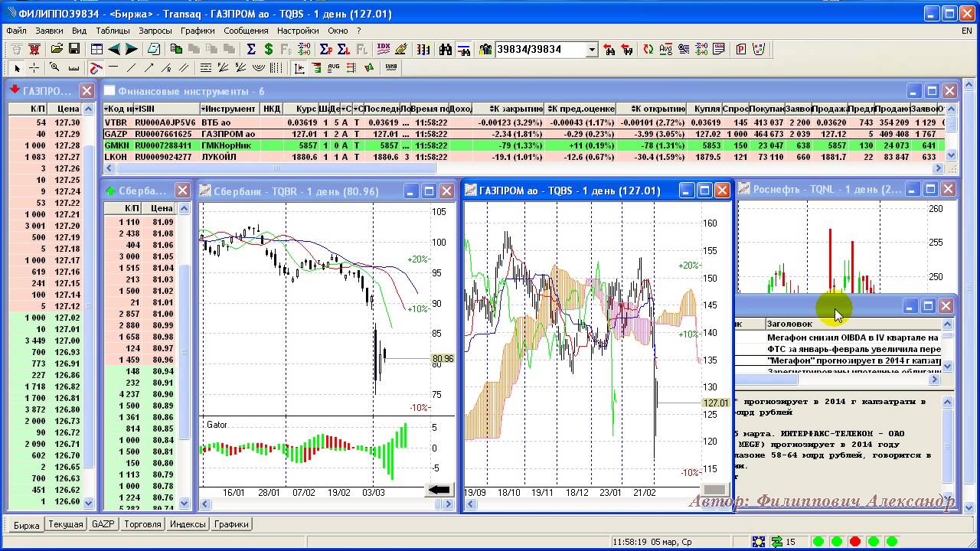The width and height of the screenshot is (980, 551).
Task: Click price 127.30 in ГАЗПРОМ quote panel
Action: point(67,122)
